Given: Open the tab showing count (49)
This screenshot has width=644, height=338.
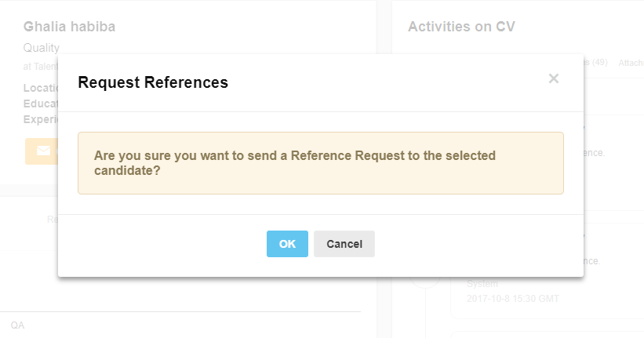Looking at the screenshot, I should coord(595,63).
